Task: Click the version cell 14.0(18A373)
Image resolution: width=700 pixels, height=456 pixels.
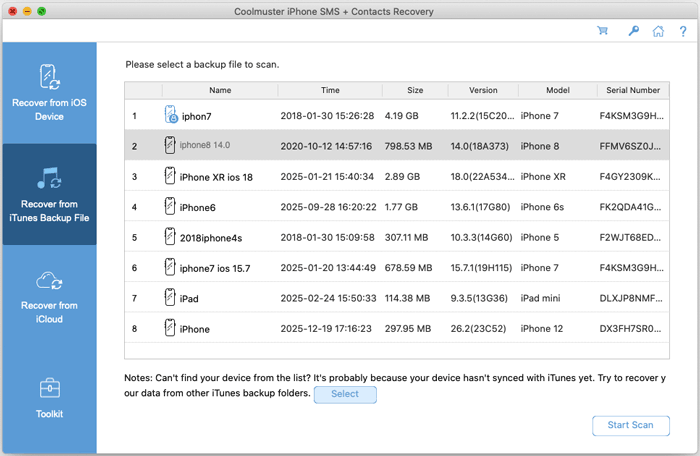Action: point(479,146)
